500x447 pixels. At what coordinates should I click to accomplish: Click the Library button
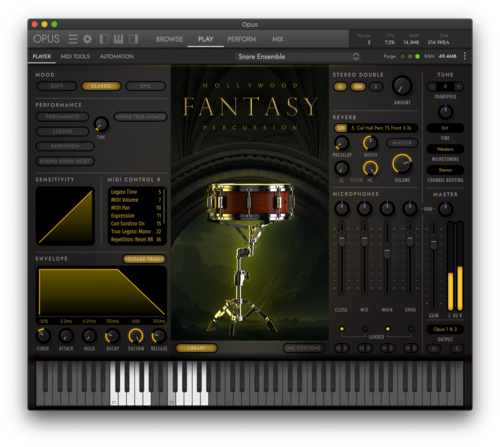point(196,348)
